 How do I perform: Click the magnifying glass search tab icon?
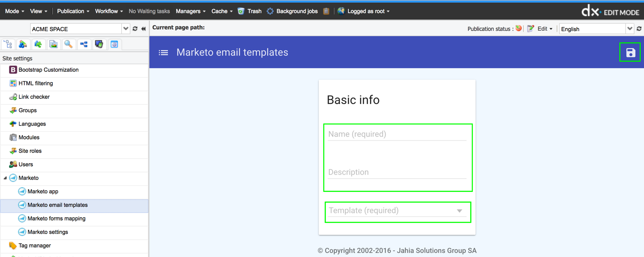[68, 44]
